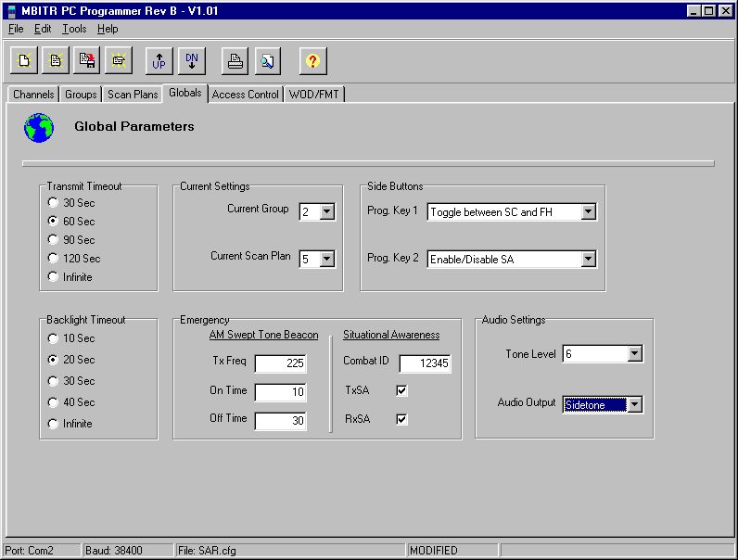Click the Save file toolbar icon

(x=87, y=61)
